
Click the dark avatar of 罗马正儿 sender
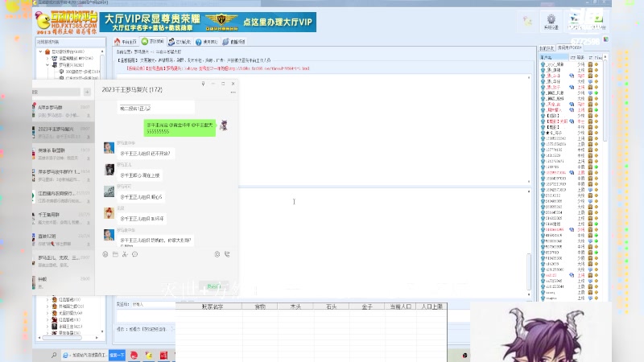coord(109,169)
